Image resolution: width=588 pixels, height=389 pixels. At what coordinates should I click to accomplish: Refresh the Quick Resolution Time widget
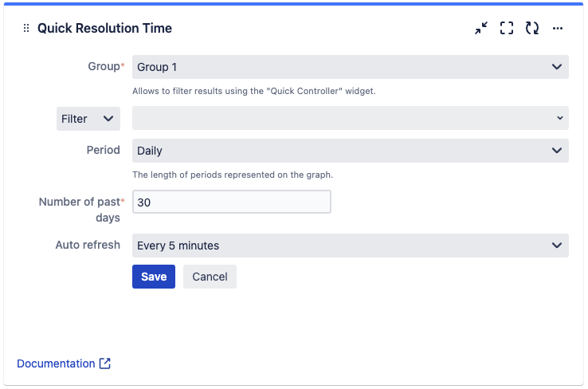tap(532, 28)
